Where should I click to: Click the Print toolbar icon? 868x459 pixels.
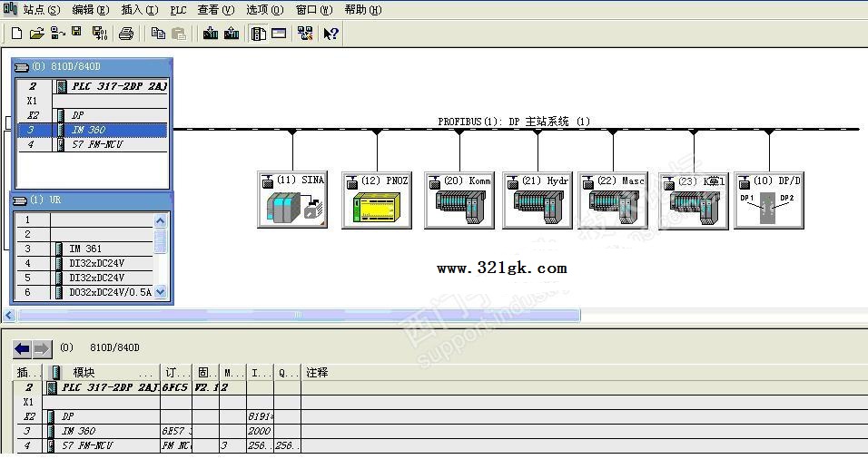coord(126,34)
